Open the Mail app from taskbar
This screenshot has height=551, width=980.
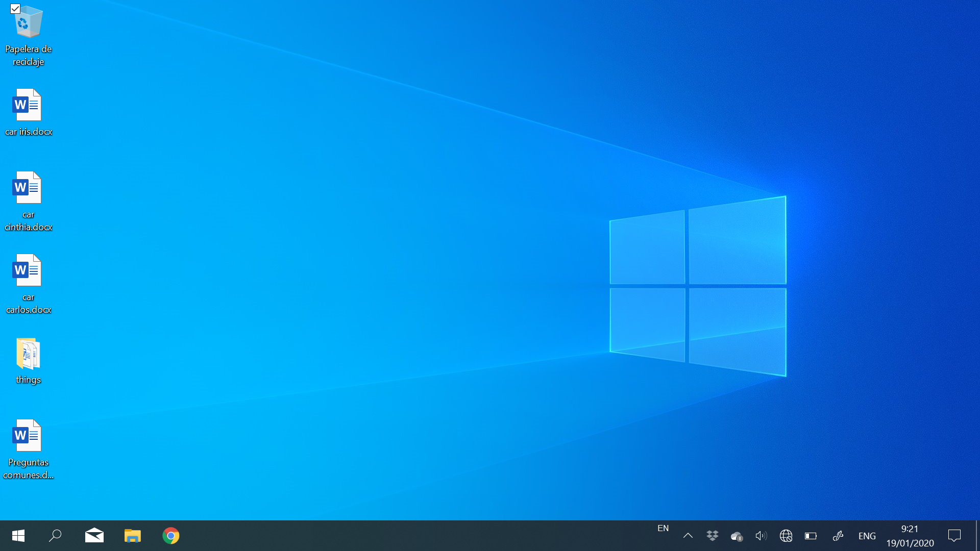coord(94,536)
